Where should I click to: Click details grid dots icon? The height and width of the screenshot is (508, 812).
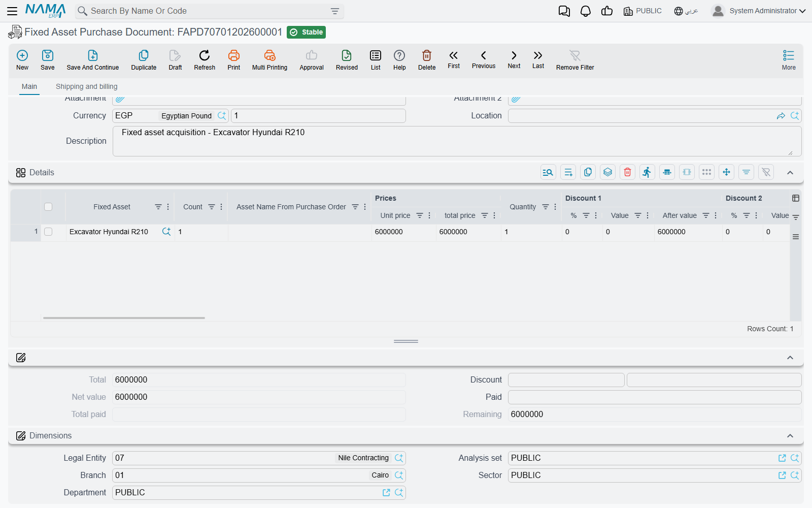pyautogui.click(x=706, y=172)
